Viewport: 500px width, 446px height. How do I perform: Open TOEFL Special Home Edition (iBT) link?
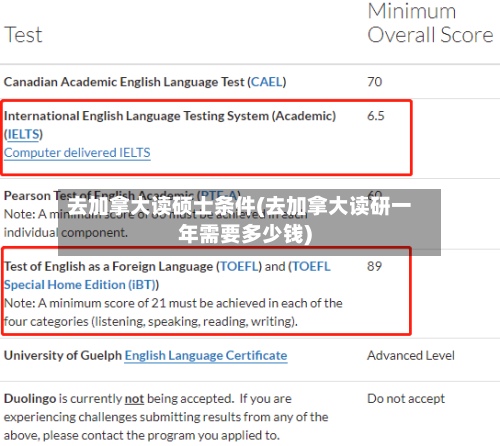(167, 276)
